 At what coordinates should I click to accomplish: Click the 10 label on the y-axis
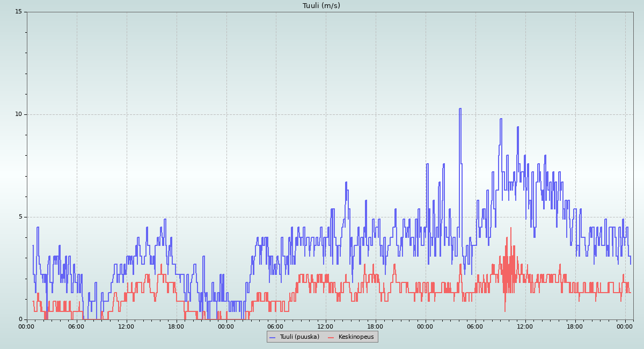18,114
